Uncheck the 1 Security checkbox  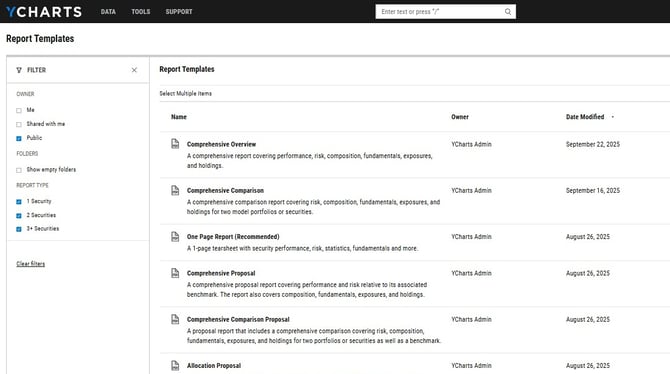tap(19, 201)
